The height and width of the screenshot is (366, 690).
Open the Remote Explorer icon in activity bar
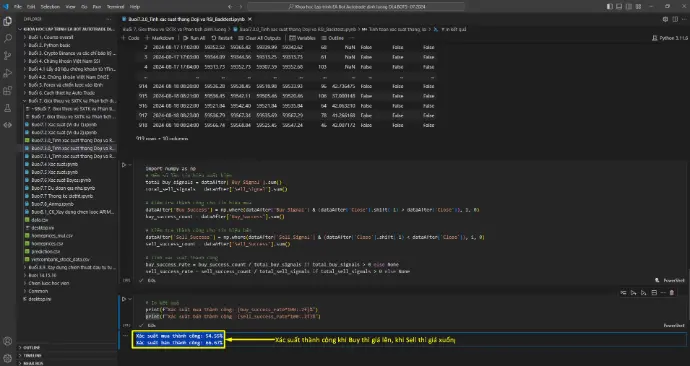(x=7, y=125)
